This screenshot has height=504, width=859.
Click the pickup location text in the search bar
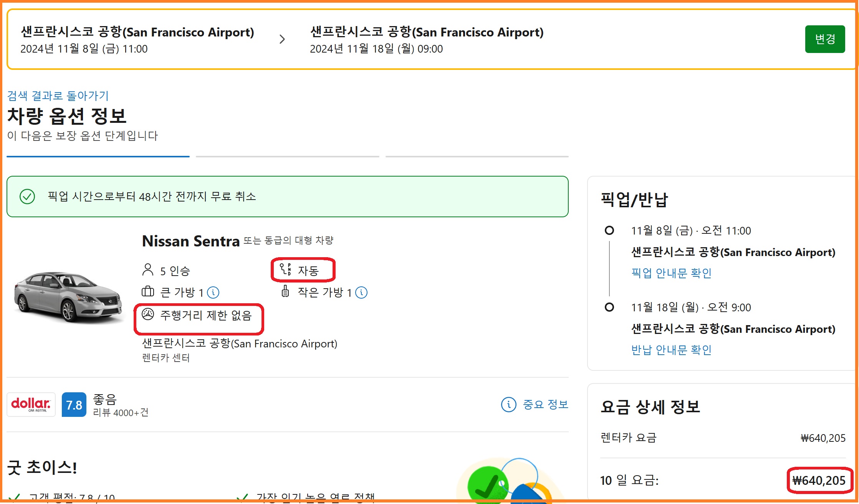137,32
